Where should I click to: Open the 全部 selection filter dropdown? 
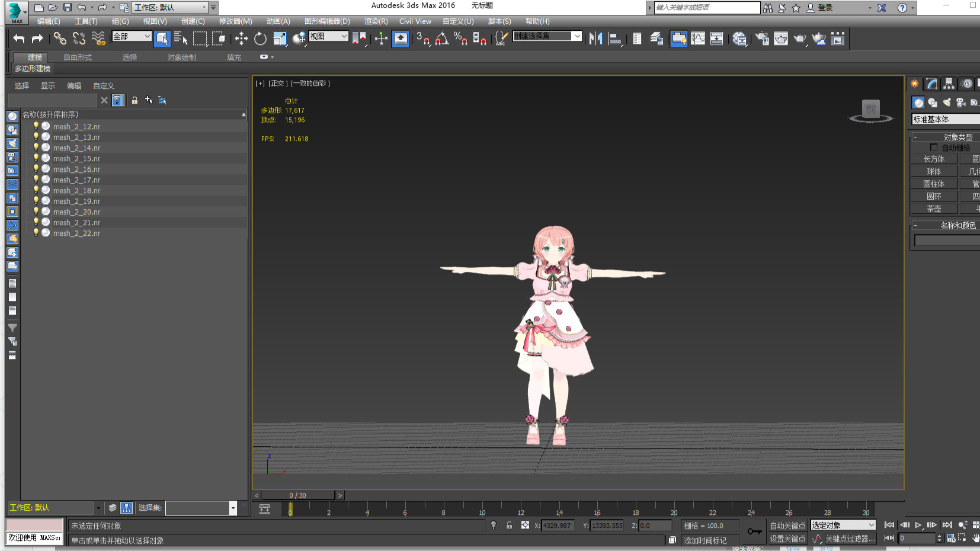tap(132, 37)
